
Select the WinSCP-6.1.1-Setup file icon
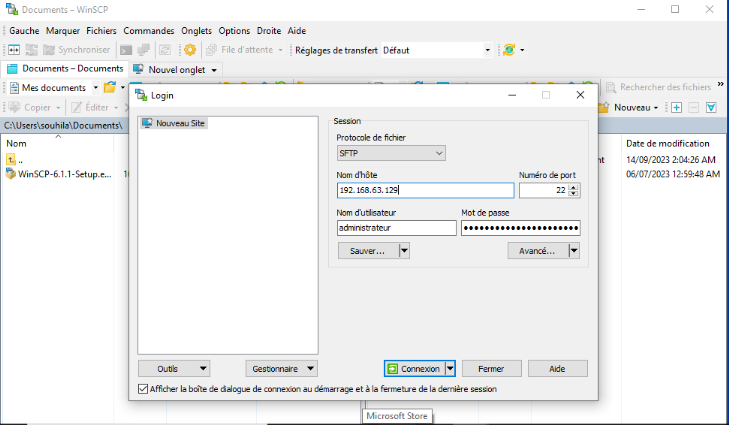click(x=11, y=174)
